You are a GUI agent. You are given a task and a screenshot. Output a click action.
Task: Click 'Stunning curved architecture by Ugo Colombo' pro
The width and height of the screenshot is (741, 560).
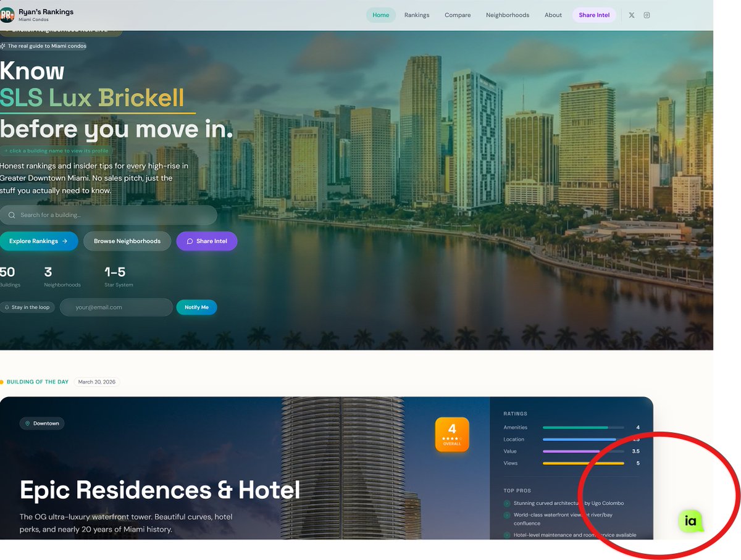(x=568, y=503)
